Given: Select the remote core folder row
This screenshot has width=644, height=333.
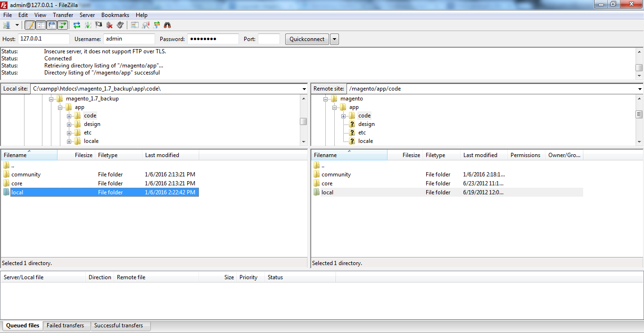Looking at the screenshot, I should pyautogui.click(x=448, y=183).
